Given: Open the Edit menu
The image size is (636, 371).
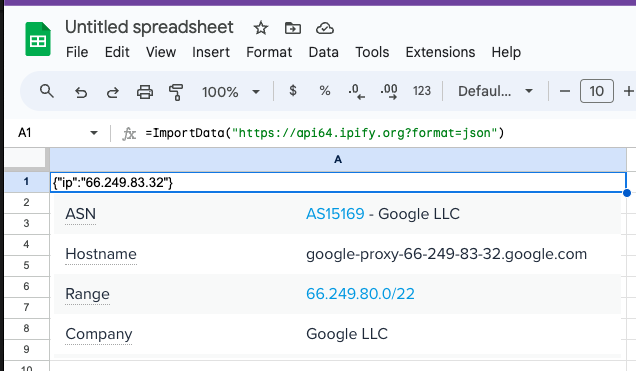Looking at the screenshot, I should click(117, 52).
